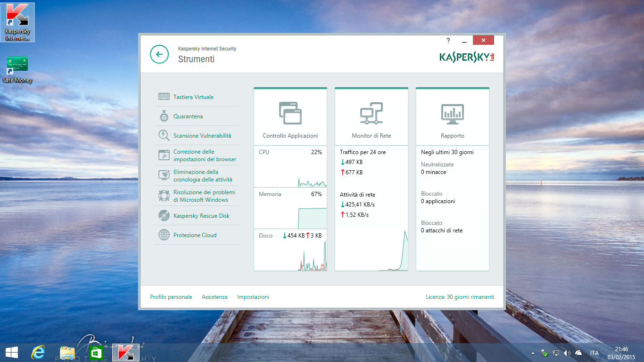Click the Kaspersky Rescue Disk disc icon
Image resolution: width=644 pixels, height=362 pixels.
[x=164, y=215]
